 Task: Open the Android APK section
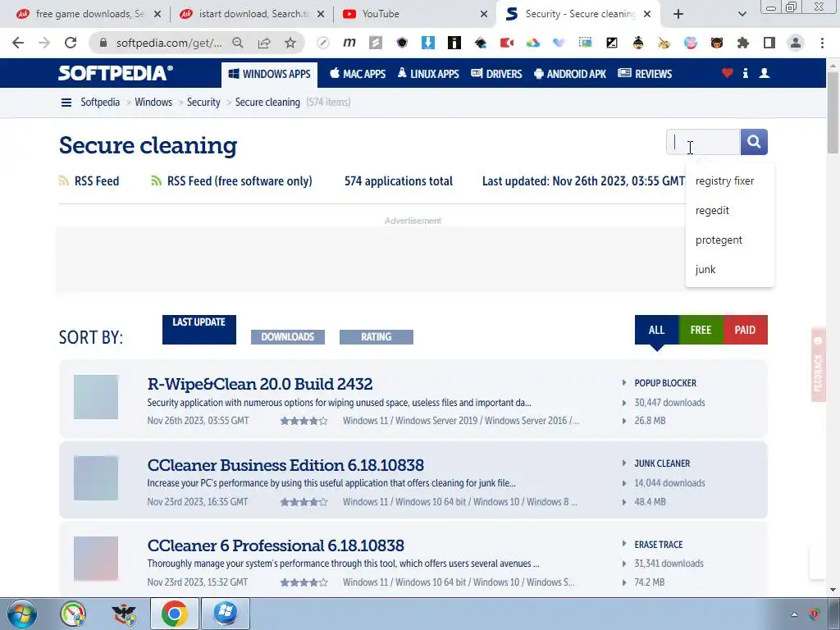pyautogui.click(x=570, y=74)
